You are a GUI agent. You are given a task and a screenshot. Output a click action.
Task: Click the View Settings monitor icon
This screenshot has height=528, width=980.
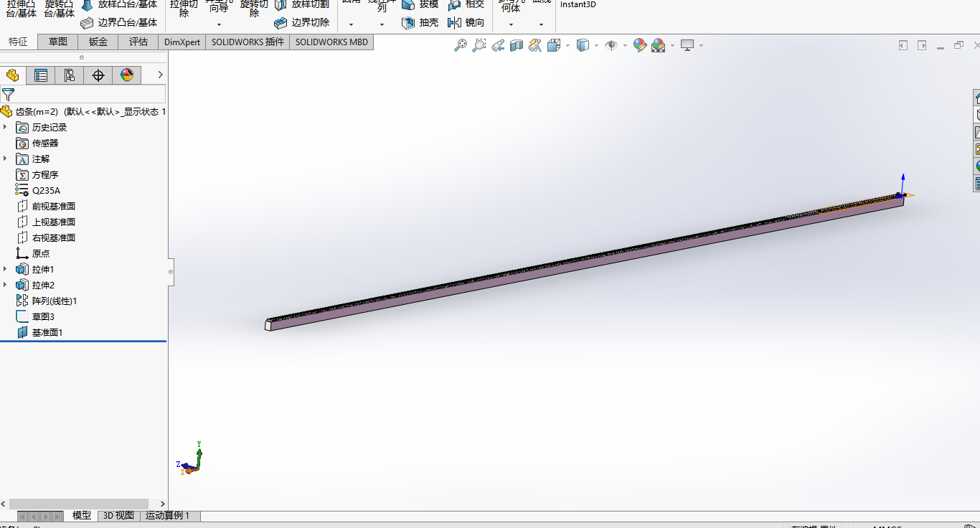click(687, 45)
